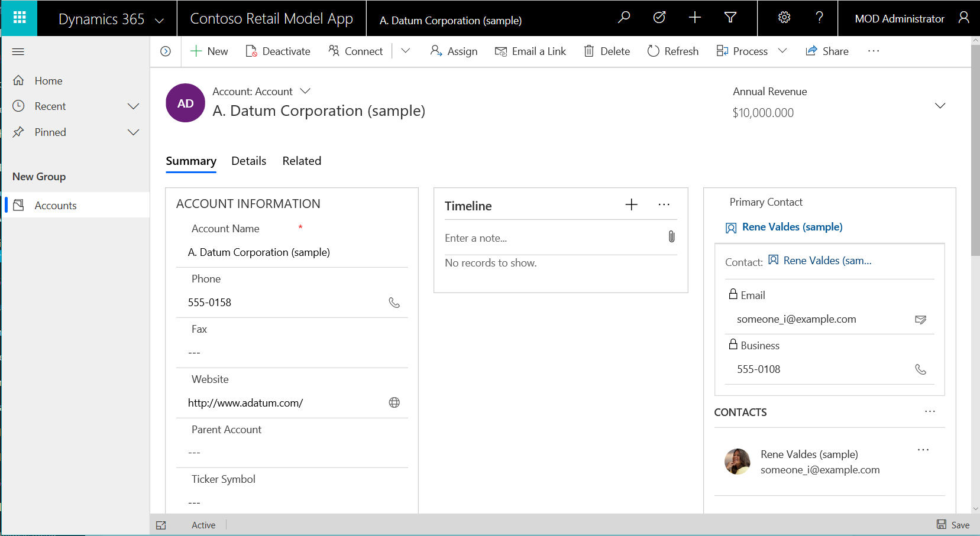Open Rene Valdes contact photo thumbnail
Screen dimensions: 980x536
(737, 462)
